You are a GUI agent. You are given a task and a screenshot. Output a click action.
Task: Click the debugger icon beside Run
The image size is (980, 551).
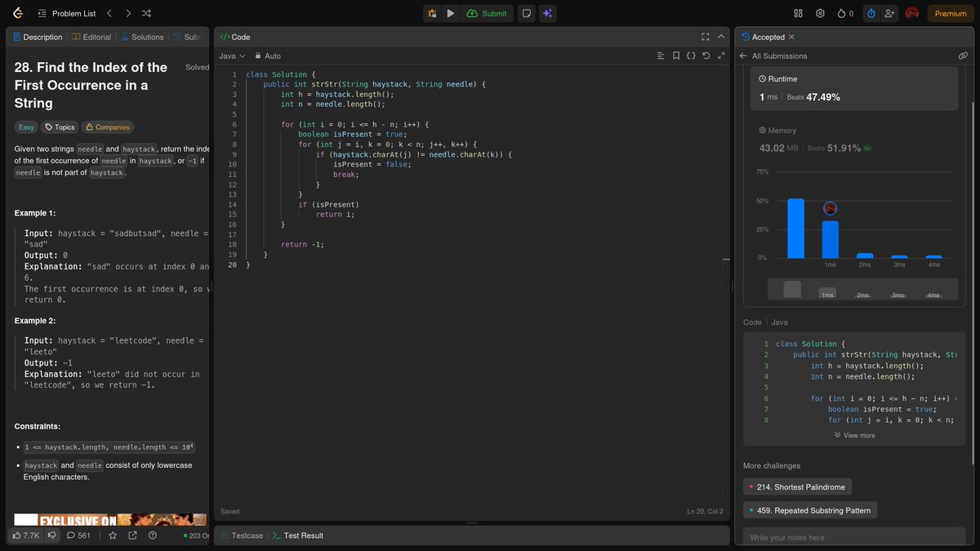point(432,13)
